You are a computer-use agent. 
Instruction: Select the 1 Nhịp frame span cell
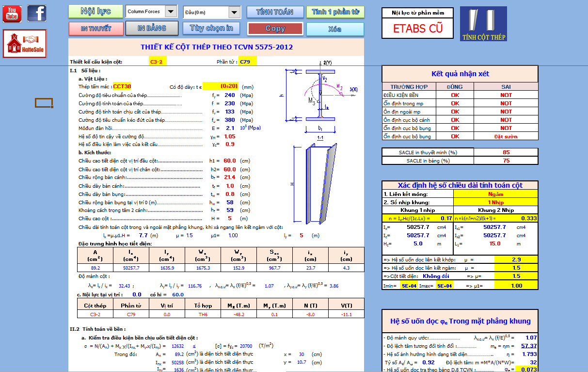coord(496,202)
